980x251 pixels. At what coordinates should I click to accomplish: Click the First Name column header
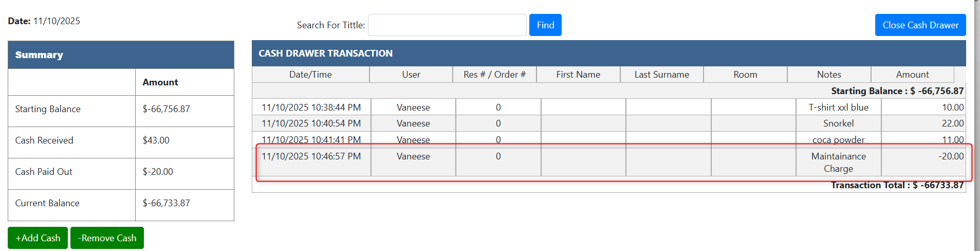coord(578,75)
